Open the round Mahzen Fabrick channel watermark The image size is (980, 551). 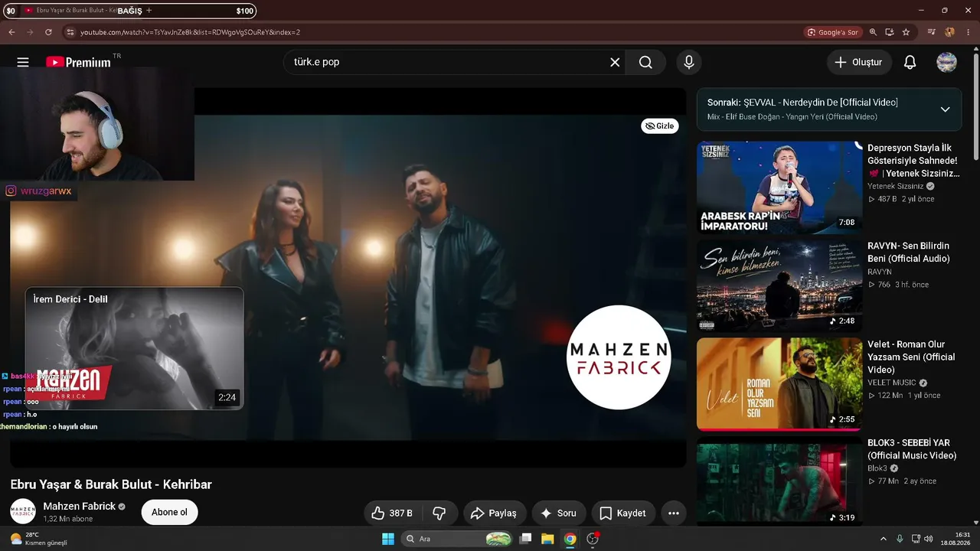(619, 357)
